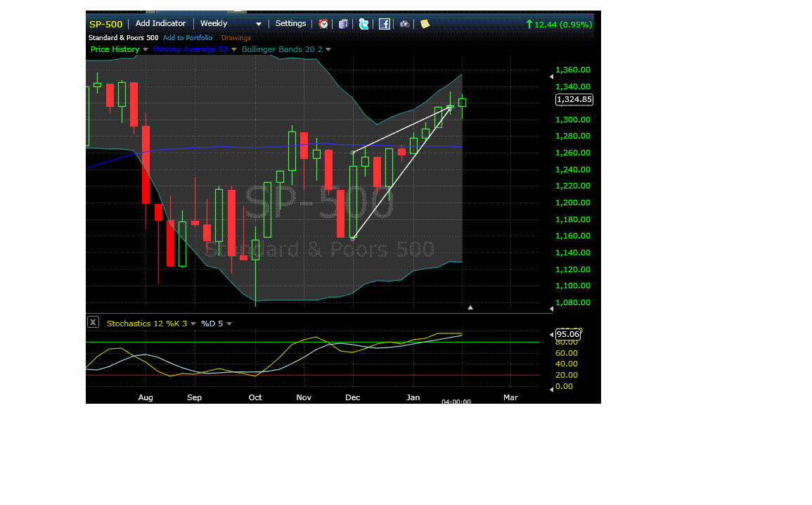Open the Weekly timeframe dropdown

pyautogui.click(x=231, y=24)
